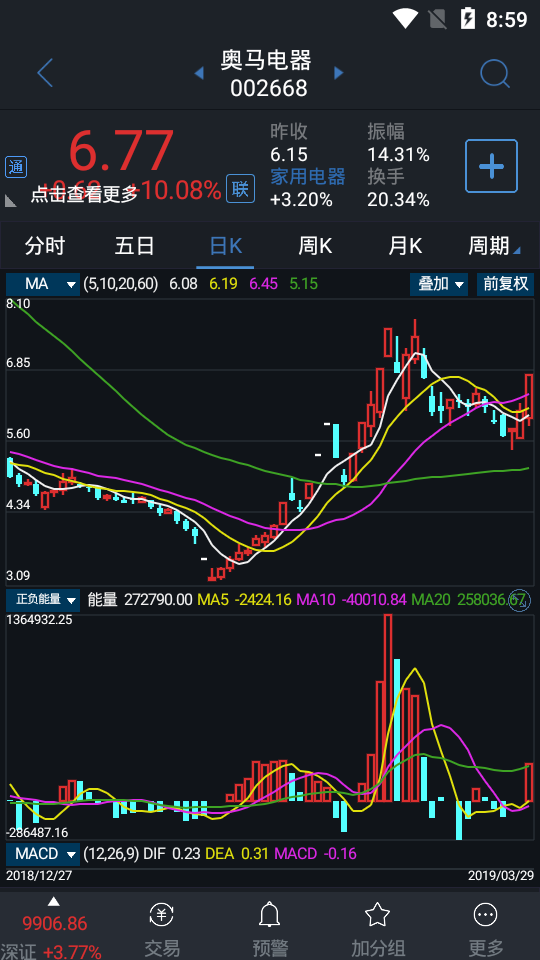Add stock to watchlist with plus button

[491, 166]
